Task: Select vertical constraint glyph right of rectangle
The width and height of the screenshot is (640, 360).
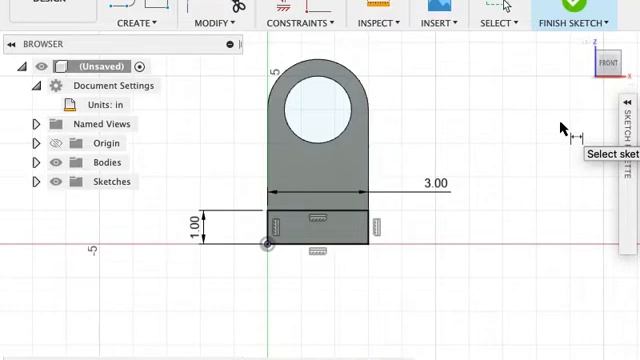Action: (x=377, y=227)
